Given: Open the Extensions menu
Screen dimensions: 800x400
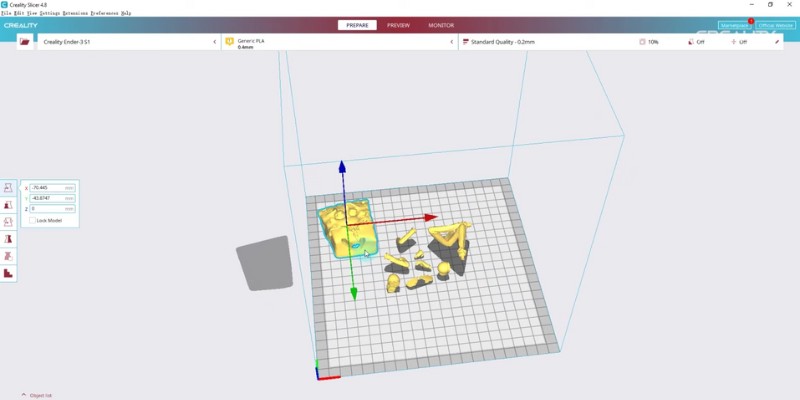Looking at the screenshot, I should 76,13.
